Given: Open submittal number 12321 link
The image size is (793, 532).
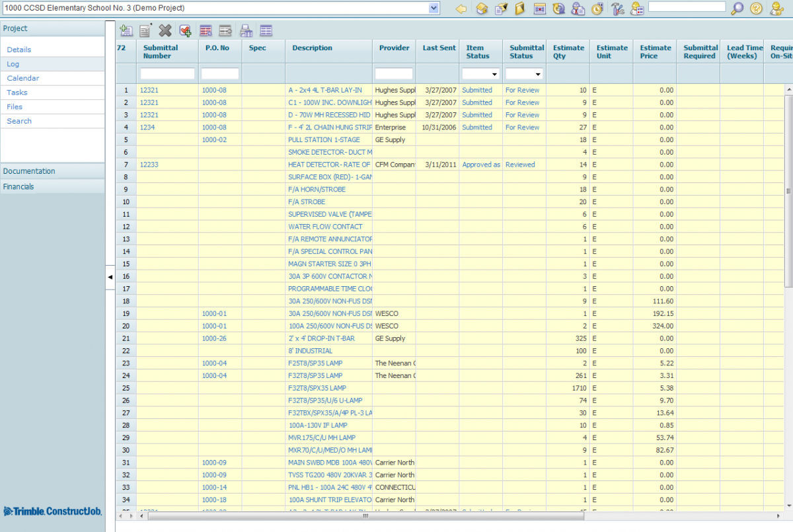Looking at the screenshot, I should point(149,90).
